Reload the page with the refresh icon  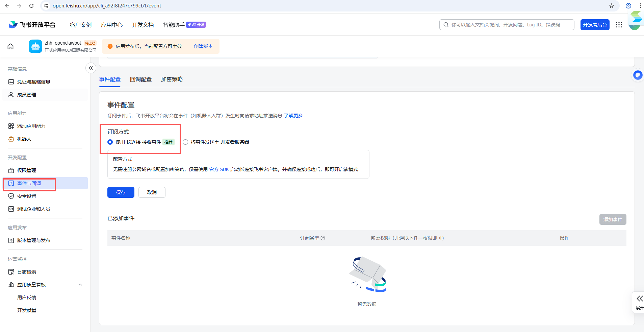31,6
